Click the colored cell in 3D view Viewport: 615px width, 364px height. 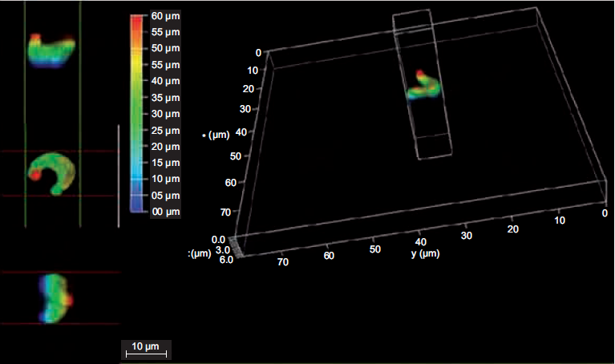425,86
